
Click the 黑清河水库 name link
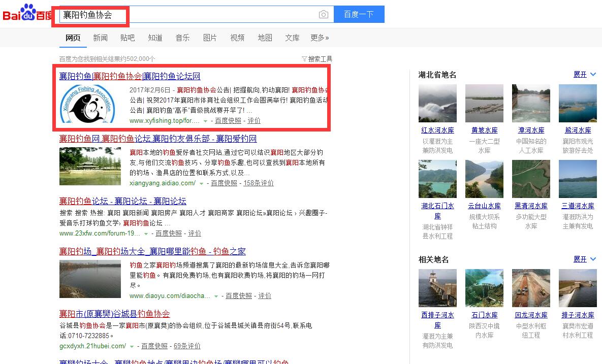coord(531,206)
